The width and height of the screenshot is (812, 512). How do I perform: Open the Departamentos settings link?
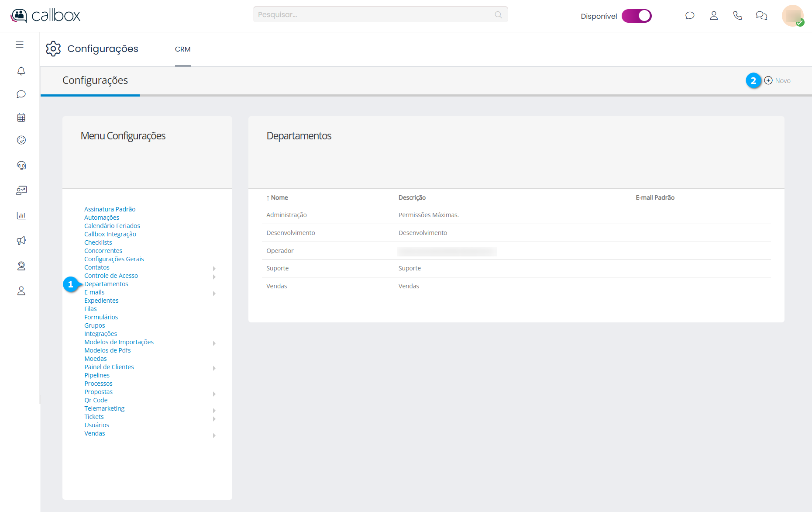click(x=106, y=284)
